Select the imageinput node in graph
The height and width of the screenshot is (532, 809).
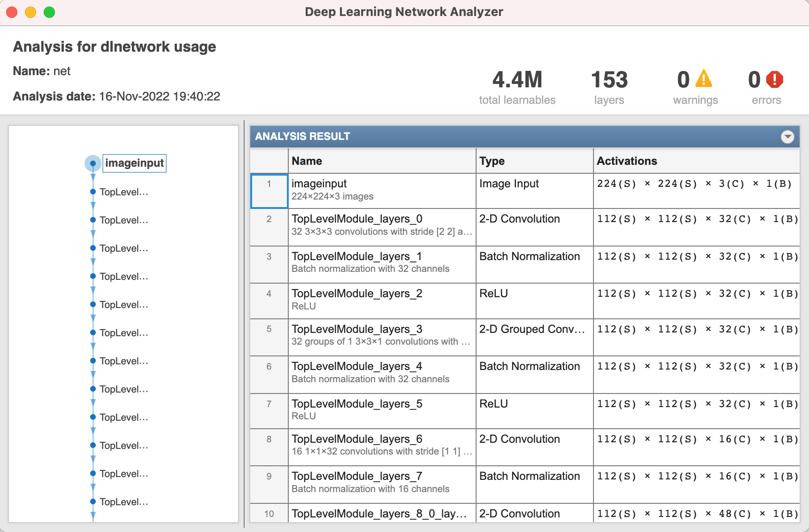pos(134,163)
